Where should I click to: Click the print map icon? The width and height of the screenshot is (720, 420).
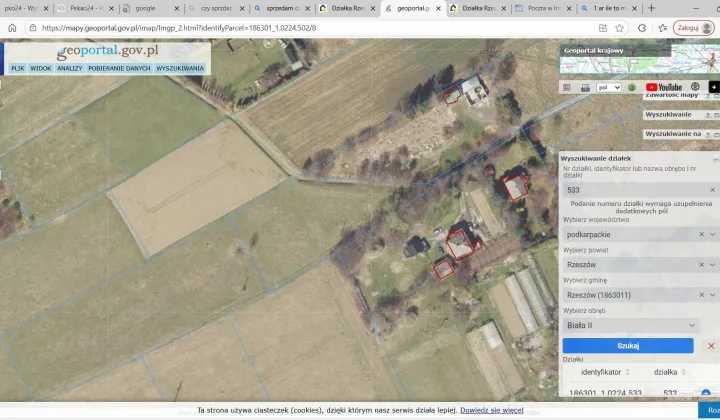click(585, 87)
